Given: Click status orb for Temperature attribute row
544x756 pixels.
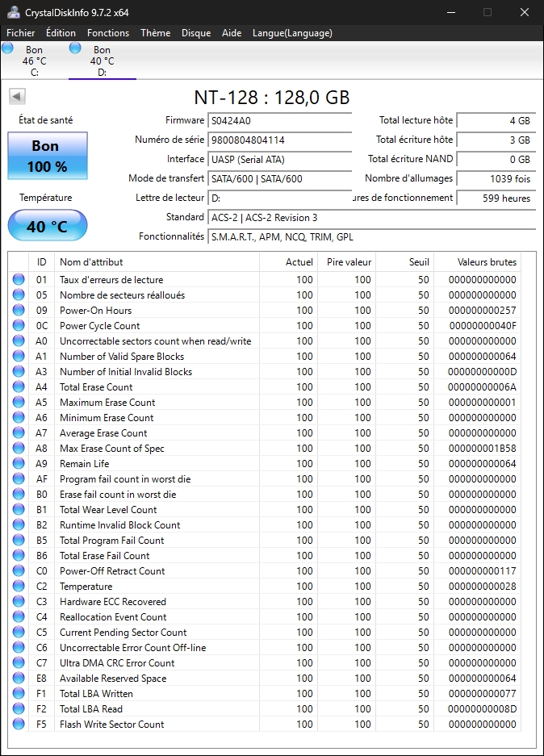Looking at the screenshot, I should (x=19, y=587).
